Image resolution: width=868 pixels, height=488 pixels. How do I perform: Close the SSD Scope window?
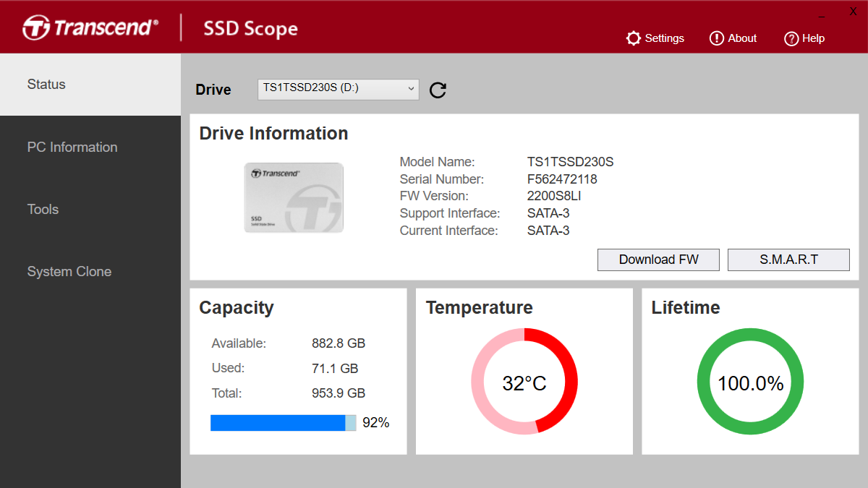(x=853, y=12)
